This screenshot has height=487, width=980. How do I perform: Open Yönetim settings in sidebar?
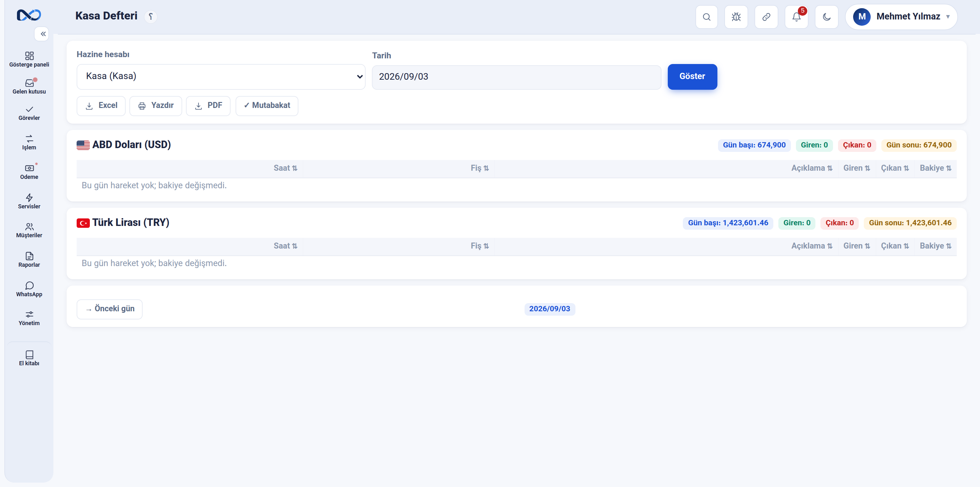pos(29,318)
